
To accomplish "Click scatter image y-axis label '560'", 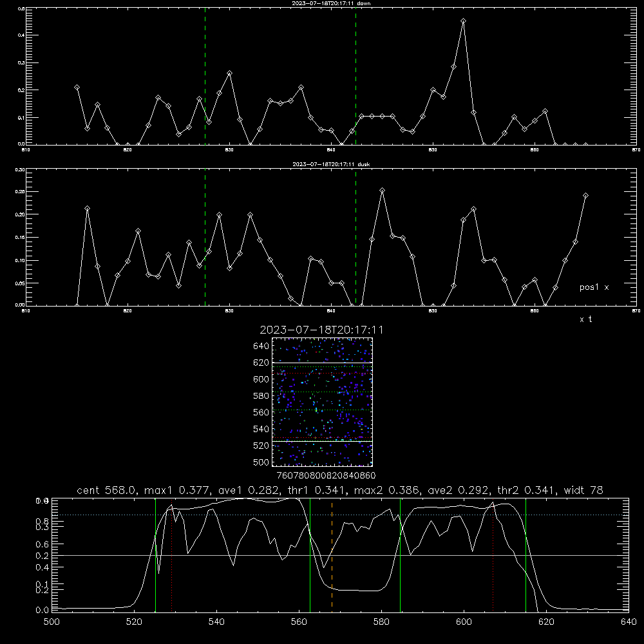I will [x=261, y=412].
